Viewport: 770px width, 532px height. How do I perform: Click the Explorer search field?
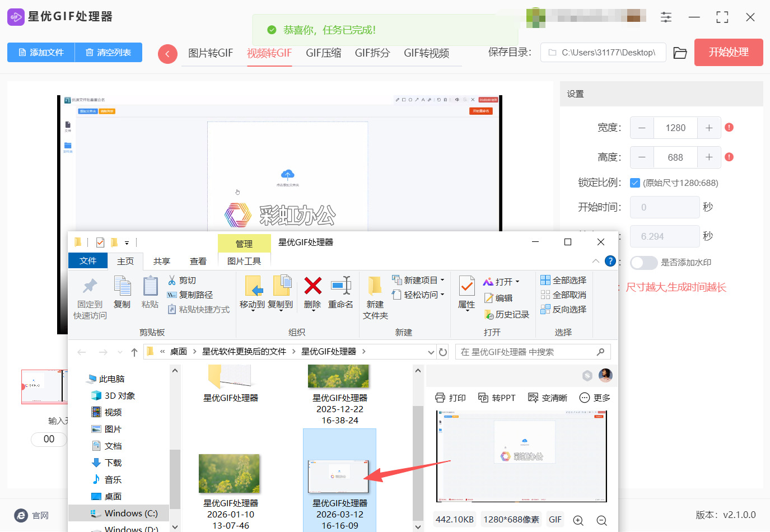[x=533, y=352]
